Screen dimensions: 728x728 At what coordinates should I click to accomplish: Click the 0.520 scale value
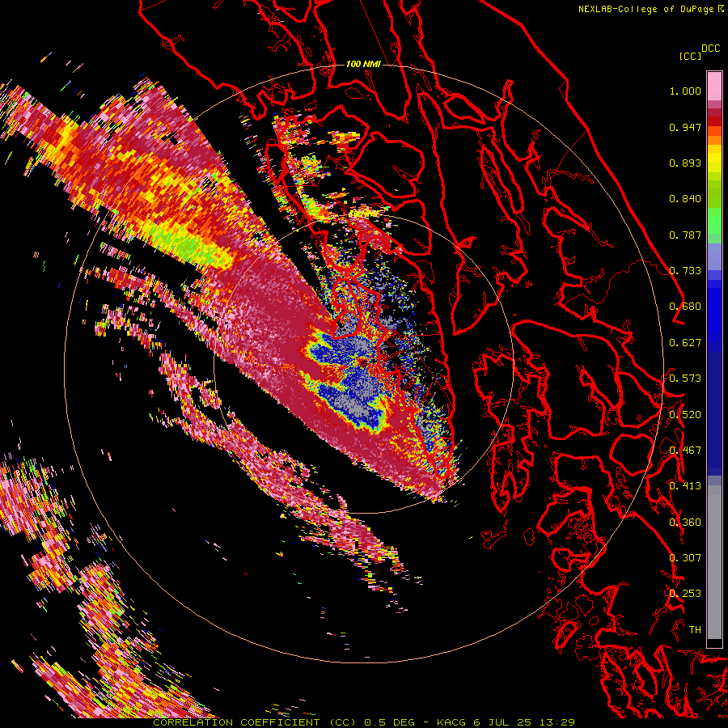pos(685,415)
